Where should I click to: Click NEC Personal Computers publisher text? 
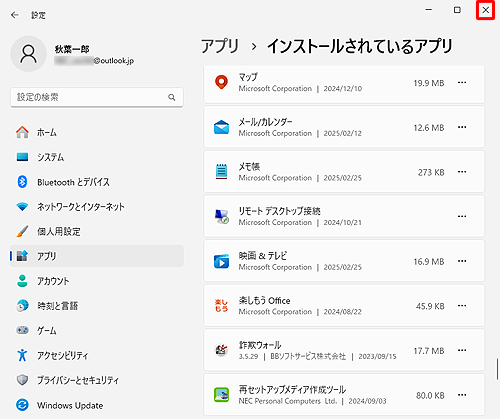click(x=288, y=401)
